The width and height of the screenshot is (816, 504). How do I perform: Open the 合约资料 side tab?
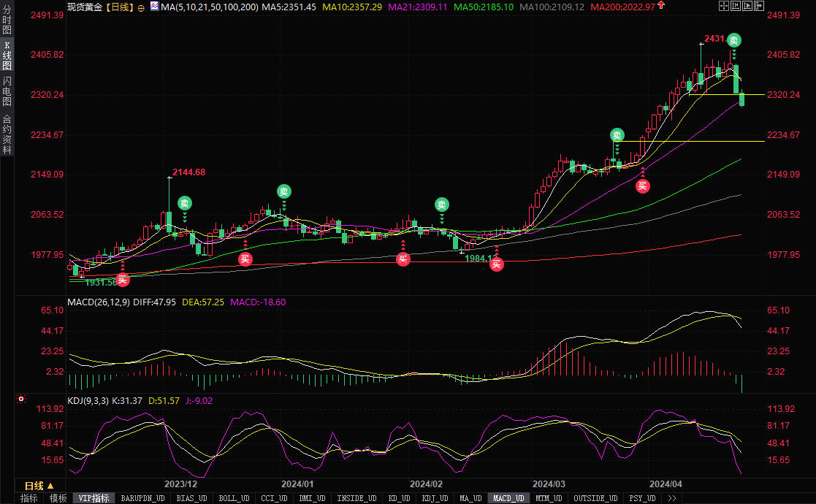point(7,134)
